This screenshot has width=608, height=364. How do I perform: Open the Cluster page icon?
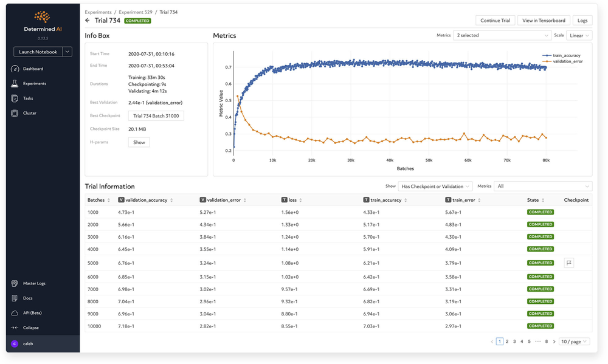(15, 113)
